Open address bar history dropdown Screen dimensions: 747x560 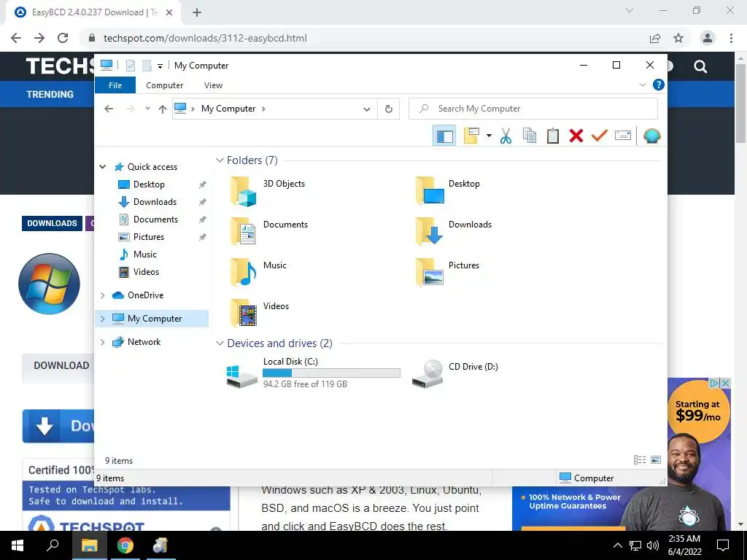click(366, 109)
